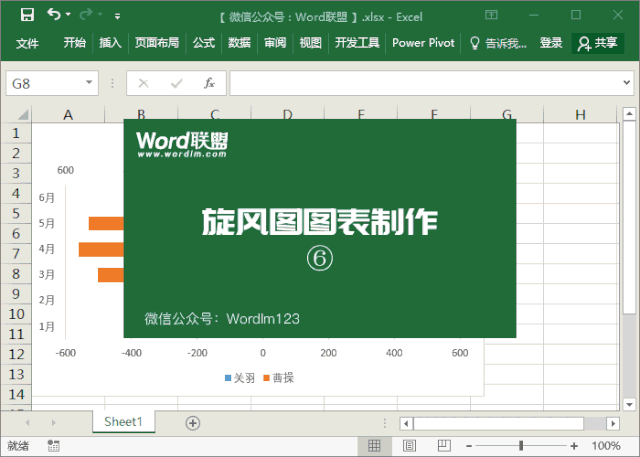Expand the Name Box dropdown arrow
This screenshot has height=457, width=640.
[89, 82]
